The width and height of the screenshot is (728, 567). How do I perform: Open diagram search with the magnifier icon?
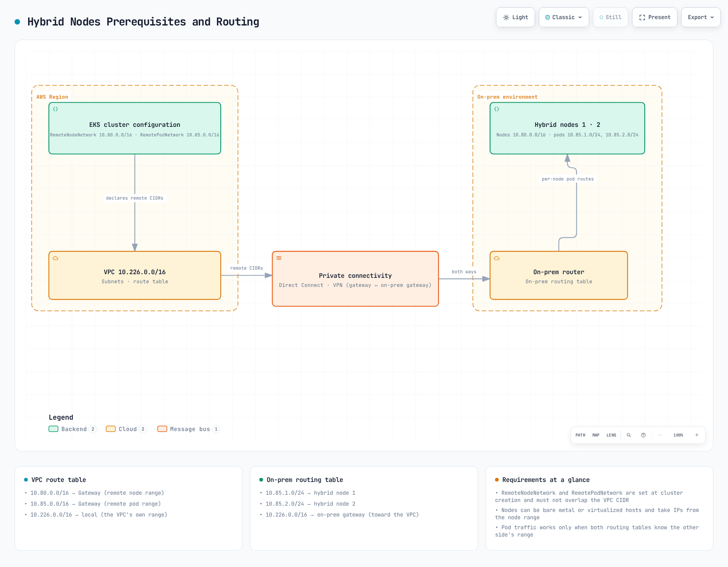coord(629,435)
